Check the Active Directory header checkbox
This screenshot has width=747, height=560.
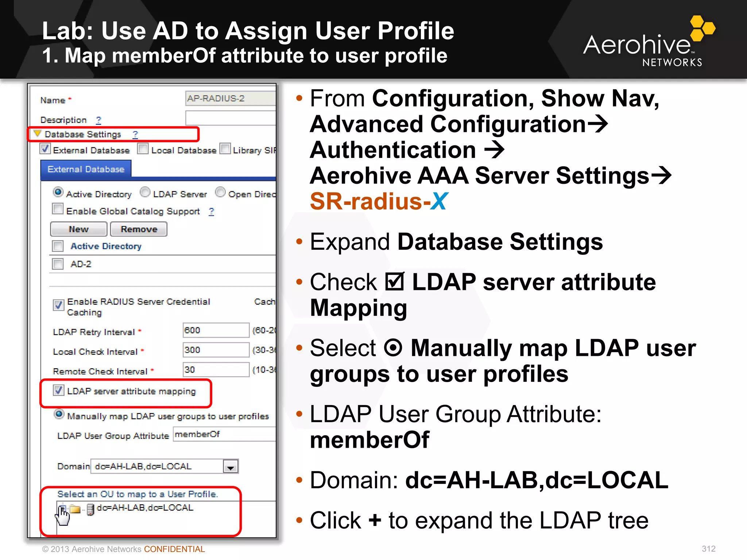click(x=58, y=246)
